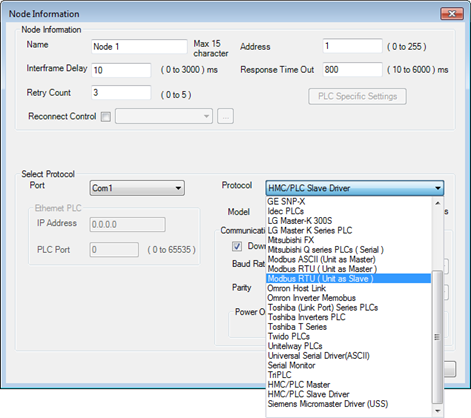
Task: Select Siemens Micromaster Driver (USS)
Action: tap(349, 404)
